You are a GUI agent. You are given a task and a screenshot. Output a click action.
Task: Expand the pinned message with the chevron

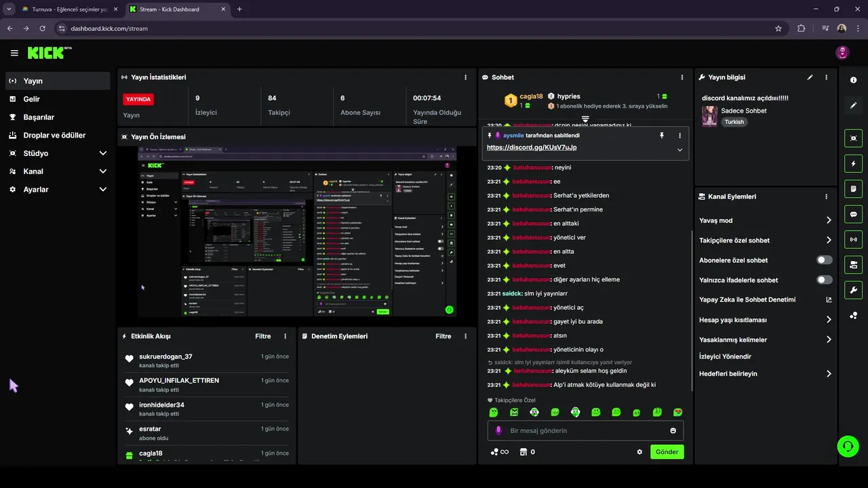pos(679,150)
